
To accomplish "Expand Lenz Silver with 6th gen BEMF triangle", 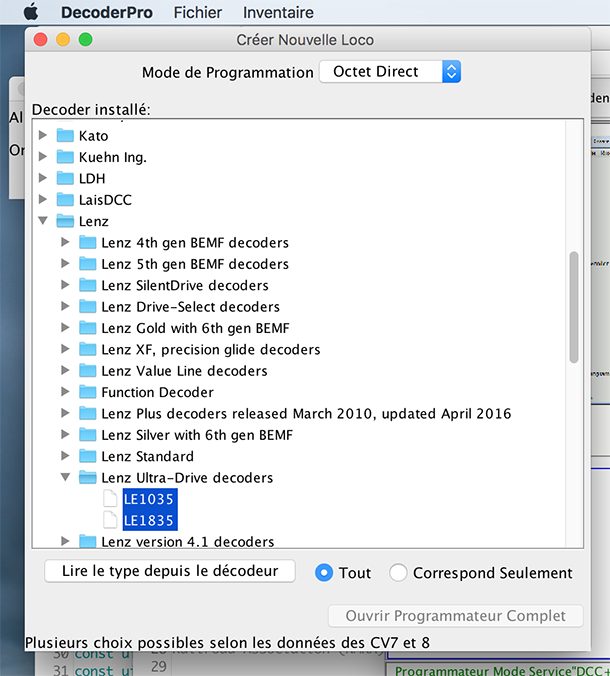I will [65, 435].
